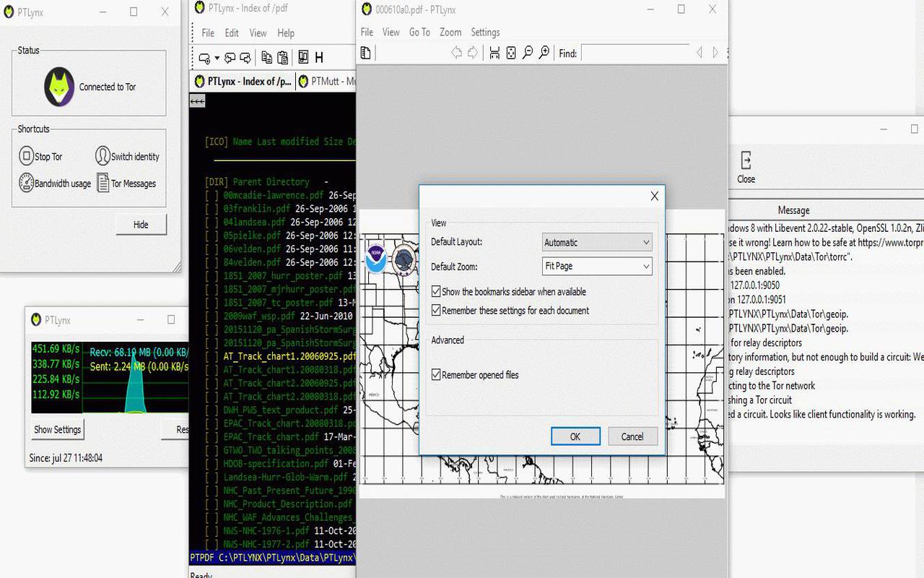Image resolution: width=924 pixels, height=578 pixels.
Task: Select 03franklin.pdf in the listing
Action: [x=259, y=209]
